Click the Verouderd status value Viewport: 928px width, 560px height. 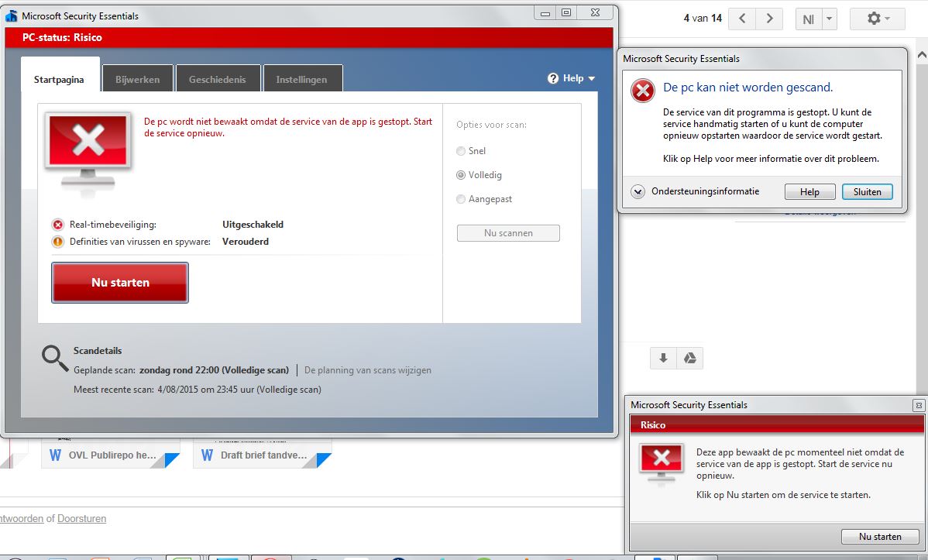pos(246,242)
